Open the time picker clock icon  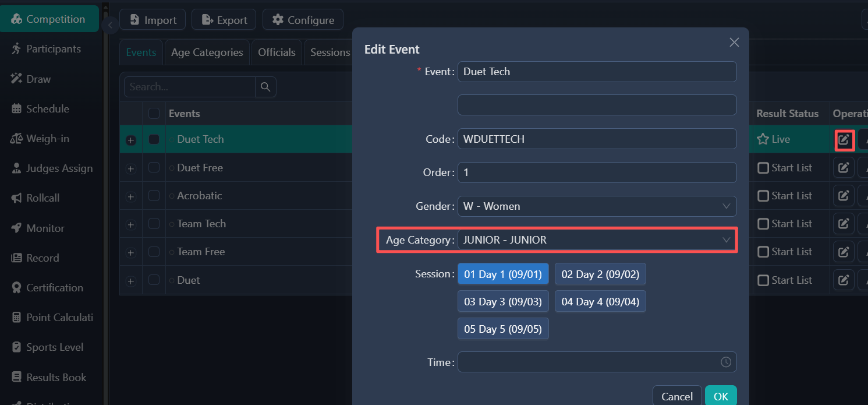pyautogui.click(x=726, y=362)
